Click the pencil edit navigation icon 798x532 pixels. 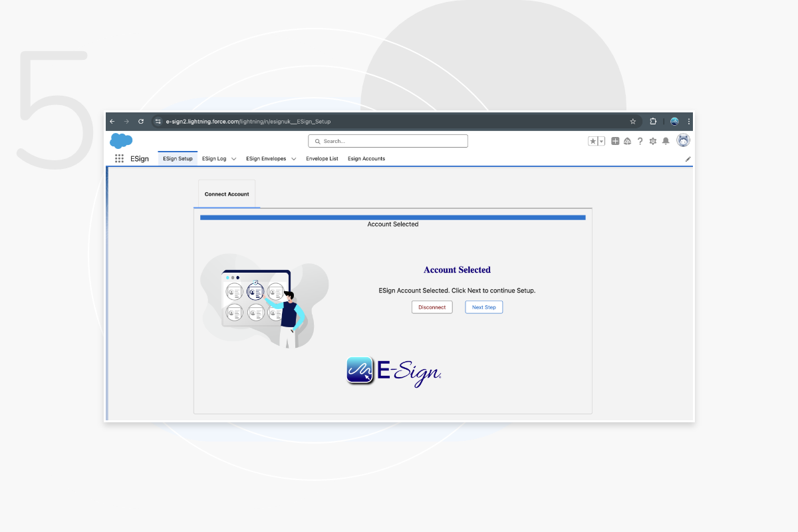point(688,159)
